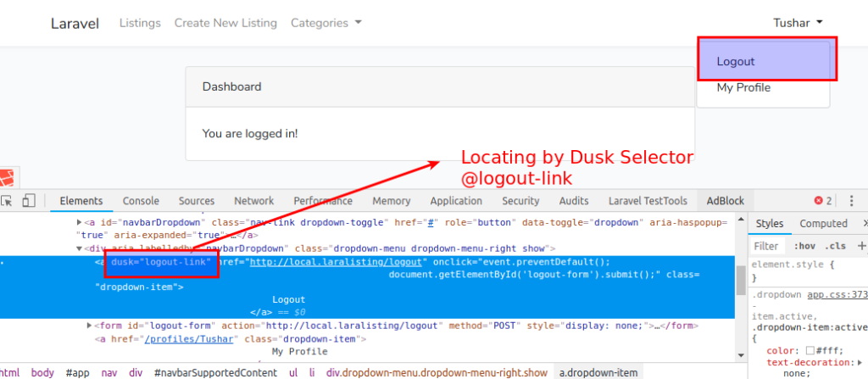Open the Memory tab

[x=392, y=201]
